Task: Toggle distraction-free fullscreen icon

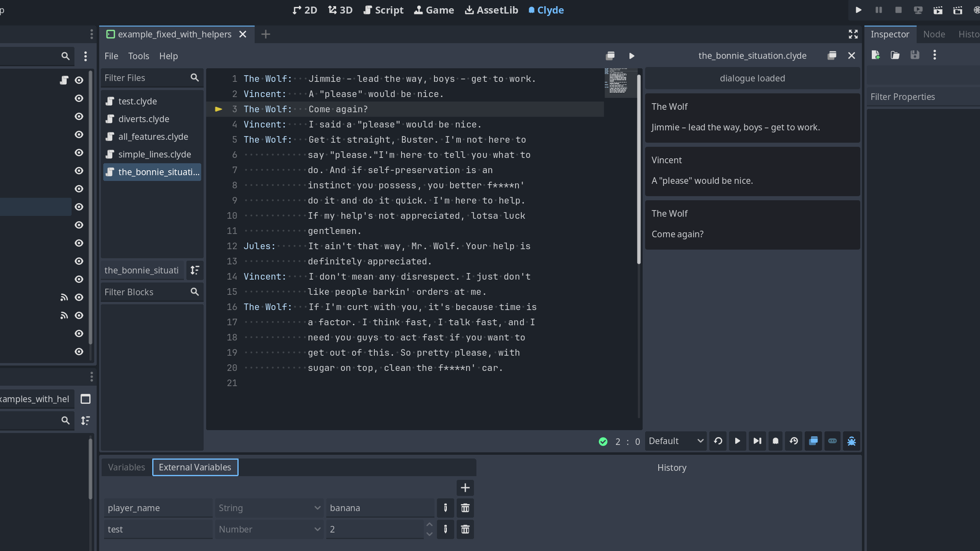Action: [x=853, y=34]
